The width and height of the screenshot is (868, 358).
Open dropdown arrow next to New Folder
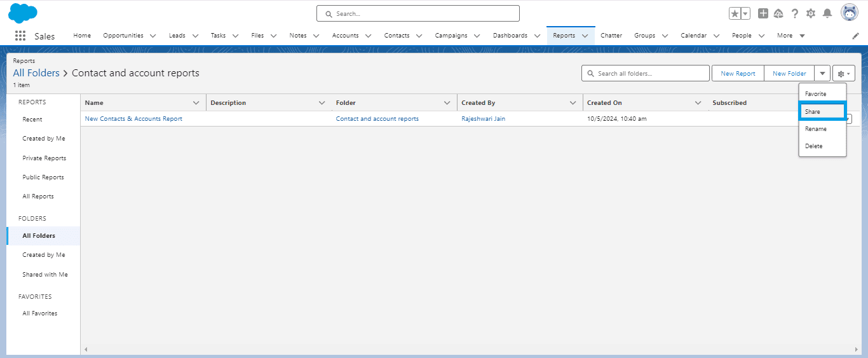(x=822, y=74)
